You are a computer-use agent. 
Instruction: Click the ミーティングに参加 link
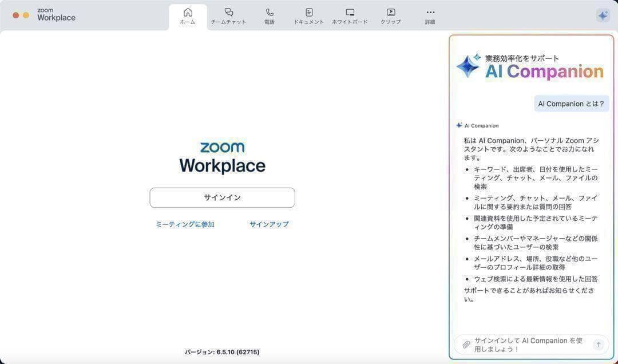point(184,224)
